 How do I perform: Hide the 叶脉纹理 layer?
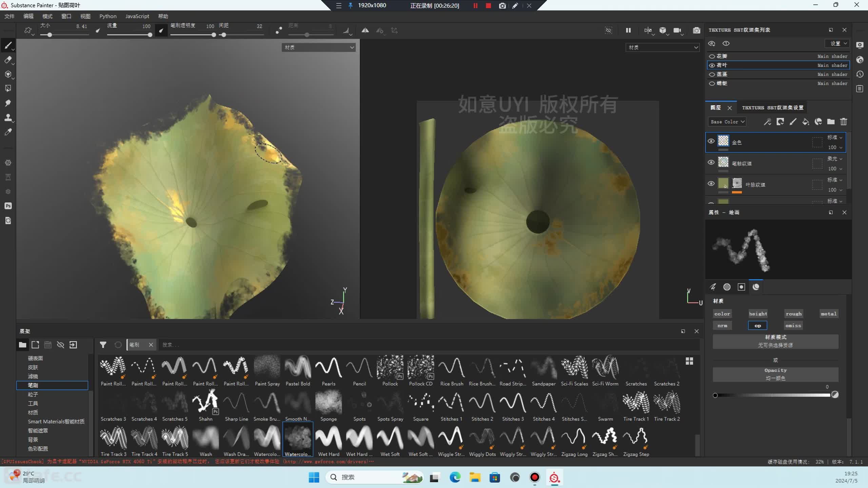[x=711, y=184]
